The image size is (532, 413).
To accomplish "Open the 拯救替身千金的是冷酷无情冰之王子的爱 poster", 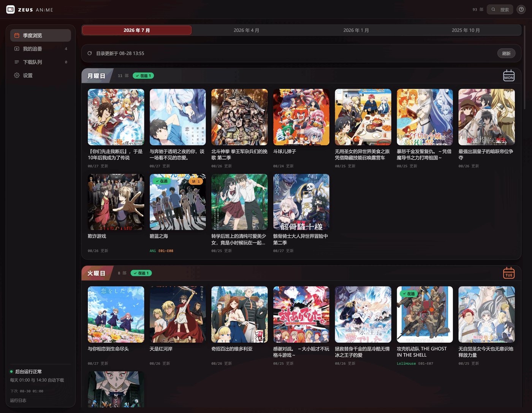I will coord(363,315).
